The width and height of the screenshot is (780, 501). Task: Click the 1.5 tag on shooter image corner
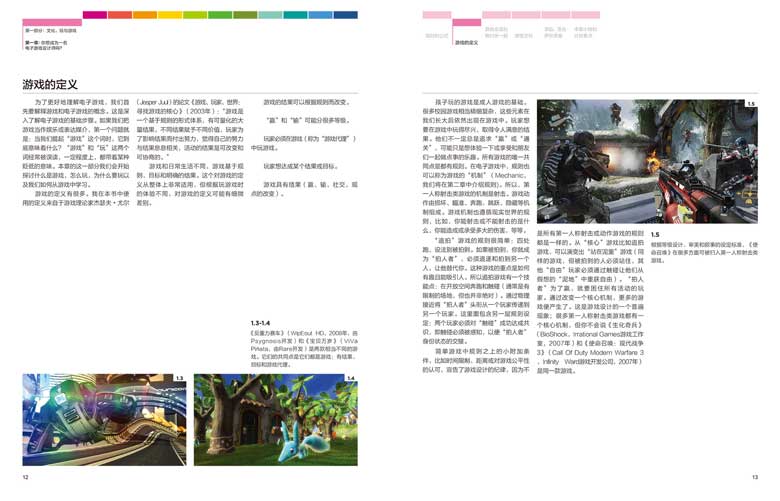751,104
